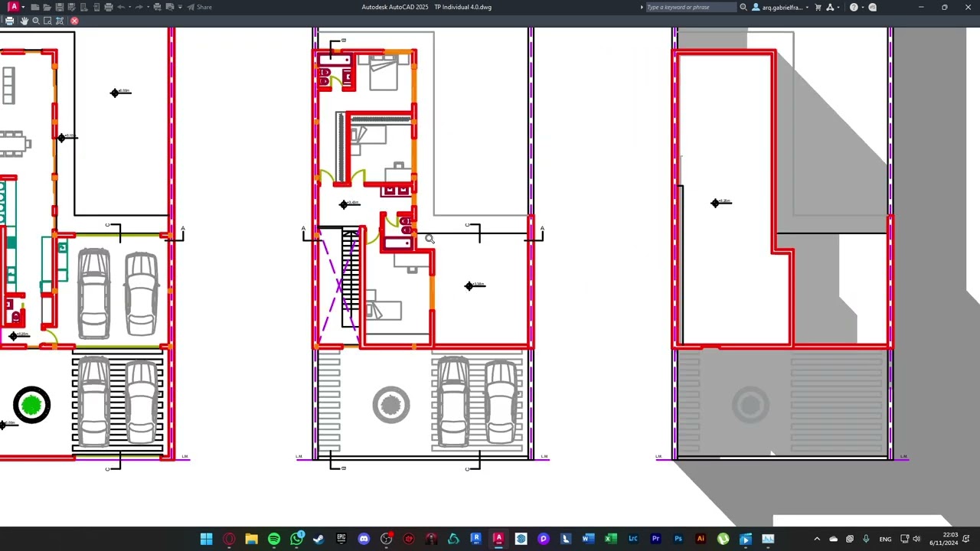
Task: Click the ENG language indicator
Action: pos(885,539)
